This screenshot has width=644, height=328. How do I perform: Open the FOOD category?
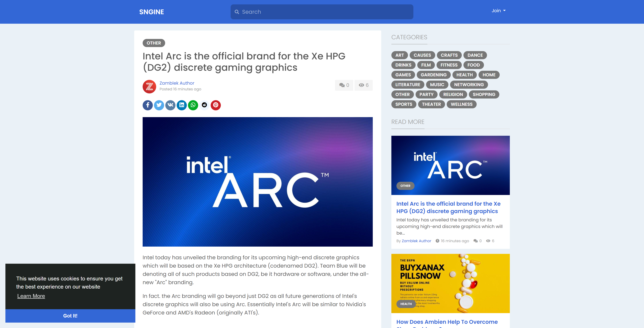[473, 65]
